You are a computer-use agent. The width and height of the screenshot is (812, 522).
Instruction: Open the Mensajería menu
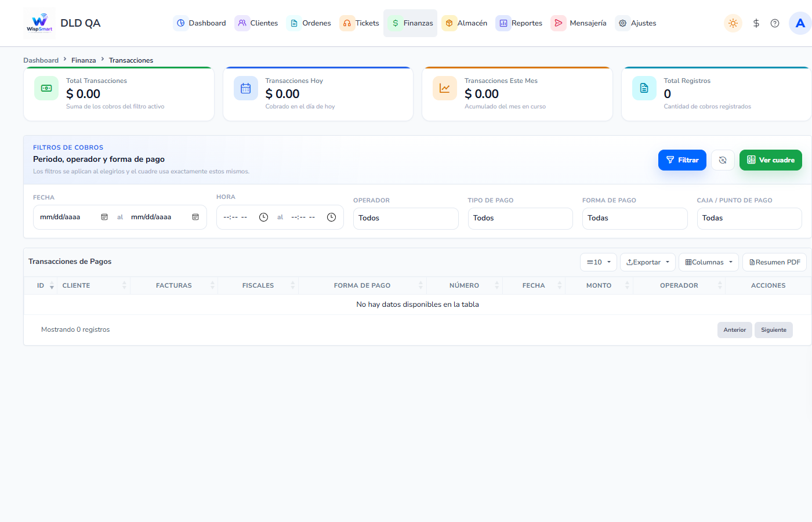coord(579,23)
